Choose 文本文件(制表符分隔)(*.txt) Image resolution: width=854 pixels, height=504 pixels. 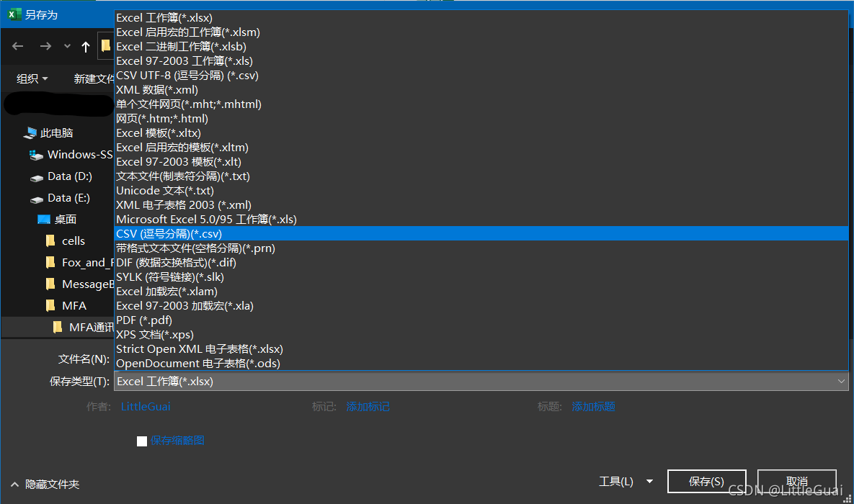click(481, 176)
